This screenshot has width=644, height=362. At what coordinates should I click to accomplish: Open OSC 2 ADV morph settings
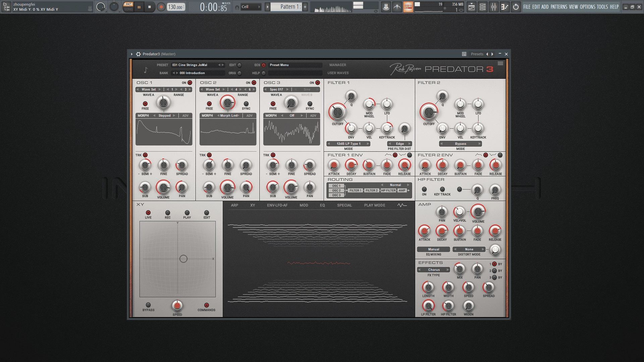click(x=250, y=116)
